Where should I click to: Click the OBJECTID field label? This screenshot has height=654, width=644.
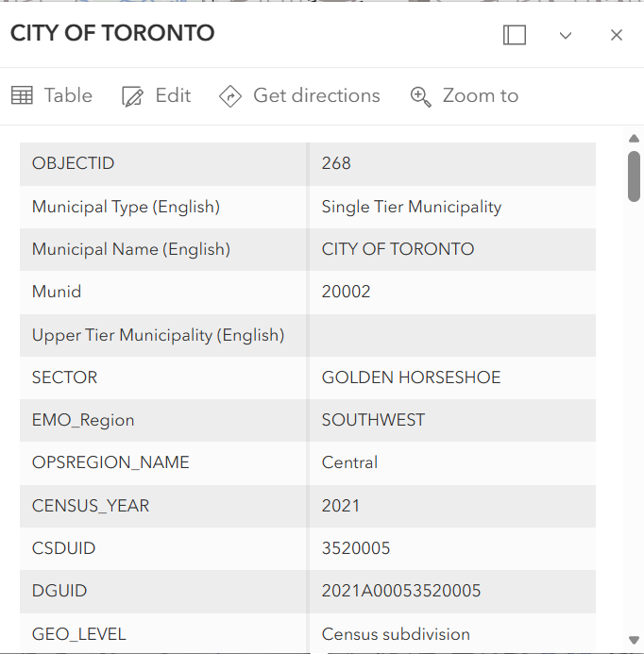(73, 163)
